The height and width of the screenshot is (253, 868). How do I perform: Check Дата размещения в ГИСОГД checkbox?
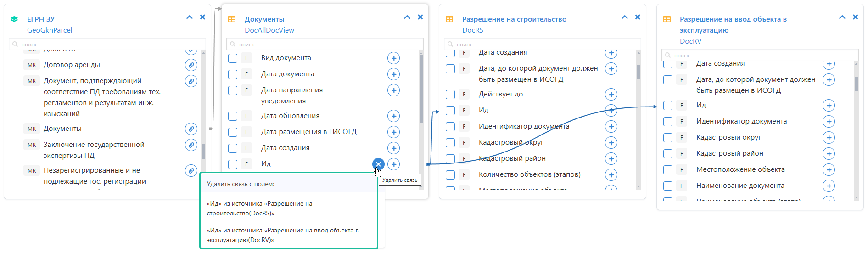coord(233,132)
